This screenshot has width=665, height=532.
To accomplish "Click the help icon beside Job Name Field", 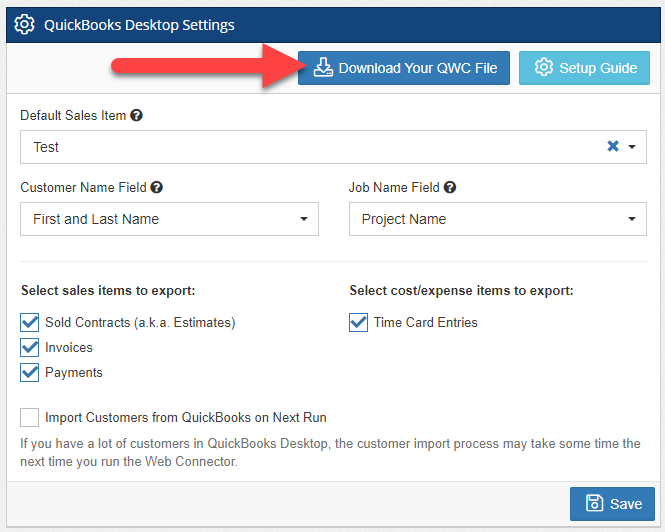I will coord(450,187).
